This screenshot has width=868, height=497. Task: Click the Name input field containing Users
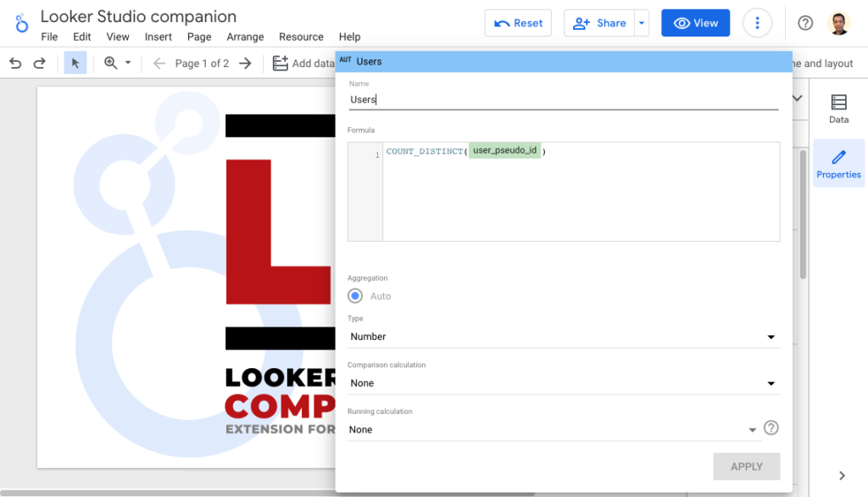pos(564,100)
